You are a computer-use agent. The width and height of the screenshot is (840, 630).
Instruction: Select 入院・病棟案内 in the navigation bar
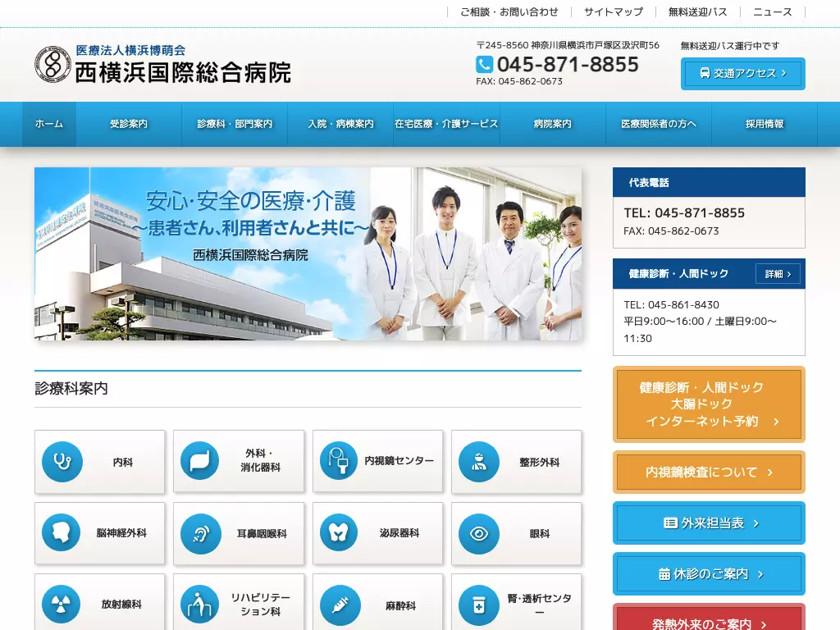(x=340, y=124)
